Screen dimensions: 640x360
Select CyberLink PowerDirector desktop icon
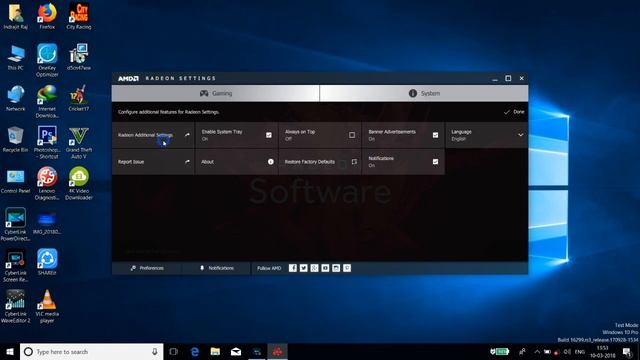click(x=16, y=224)
